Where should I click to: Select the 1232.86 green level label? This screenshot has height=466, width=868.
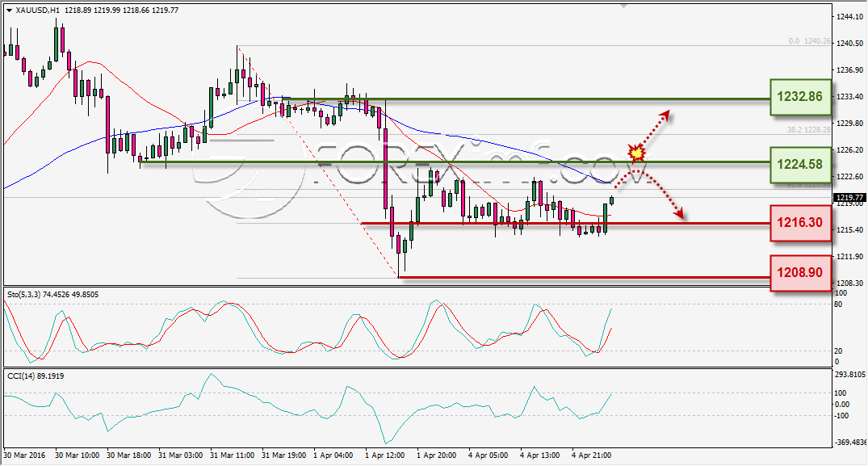point(800,97)
